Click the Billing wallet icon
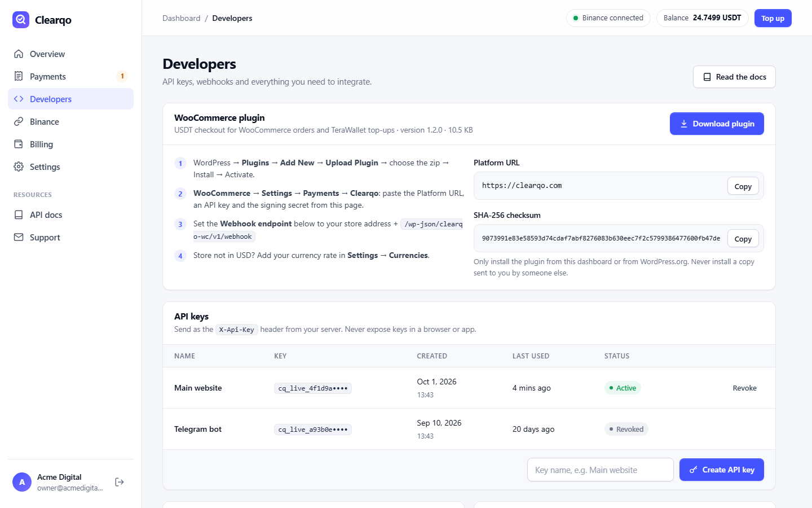 pos(19,144)
